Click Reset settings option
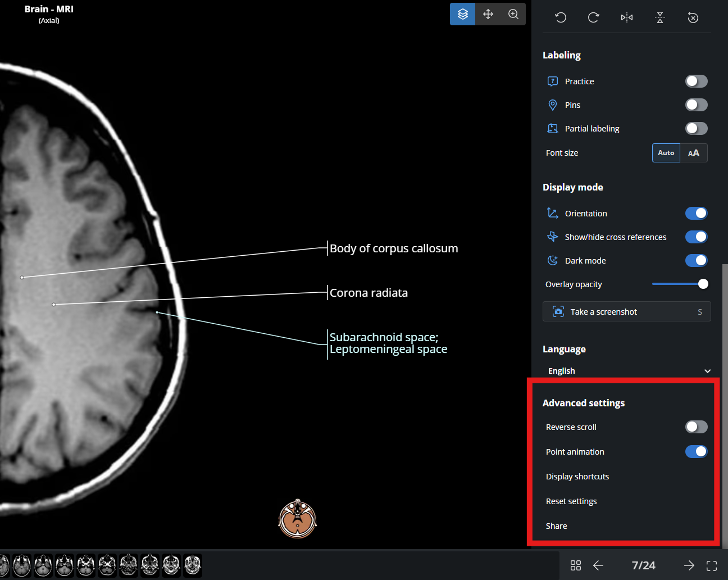The width and height of the screenshot is (728, 580). pyautogui.click(x=571, y=501)
